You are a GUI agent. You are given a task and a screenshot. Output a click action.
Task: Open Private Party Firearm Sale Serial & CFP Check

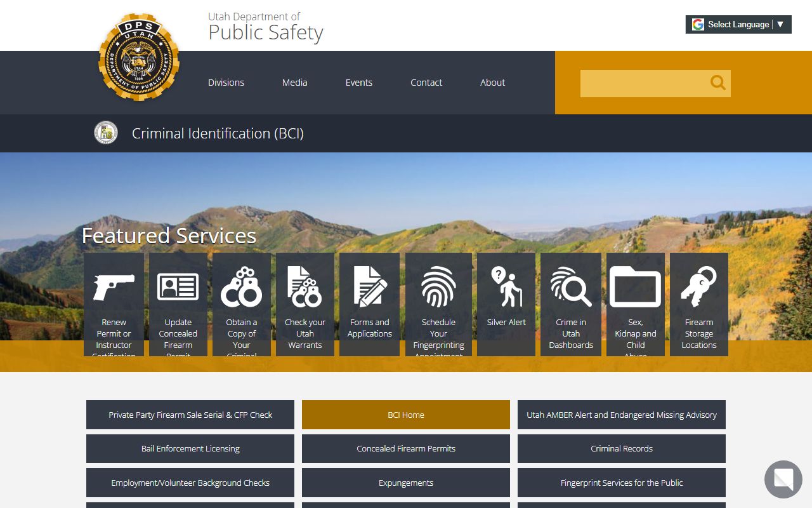pyautogui.click(x=190, y=415)
